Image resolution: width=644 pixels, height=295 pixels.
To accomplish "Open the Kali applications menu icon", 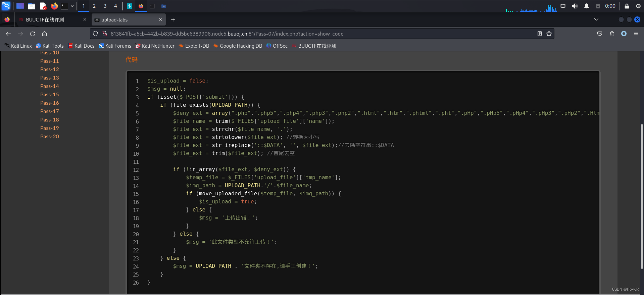I will tap(6, 6).
